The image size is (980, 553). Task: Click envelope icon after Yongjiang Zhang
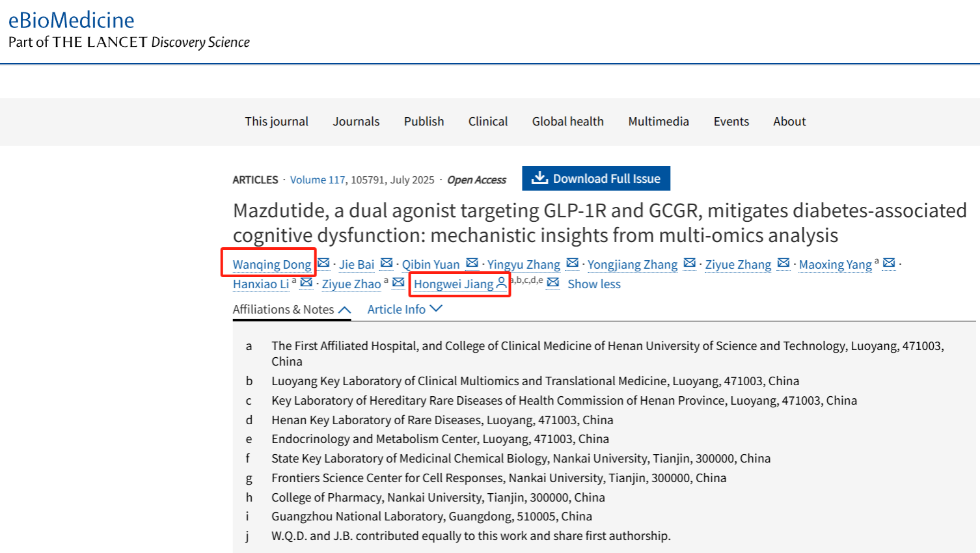click(x=690, y=263)
